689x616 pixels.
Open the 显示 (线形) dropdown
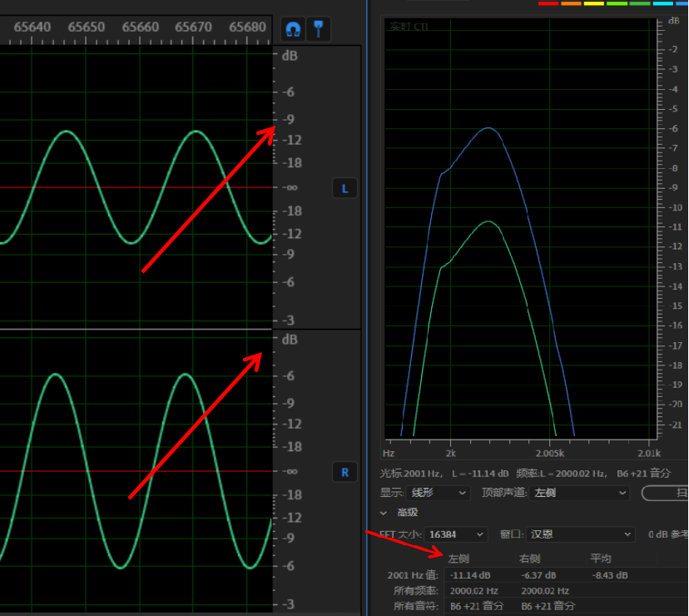[439, 493]
